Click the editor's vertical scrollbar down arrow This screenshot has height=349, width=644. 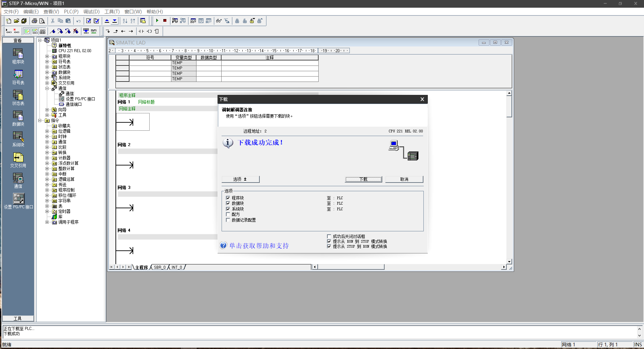(x=509, y=261)
